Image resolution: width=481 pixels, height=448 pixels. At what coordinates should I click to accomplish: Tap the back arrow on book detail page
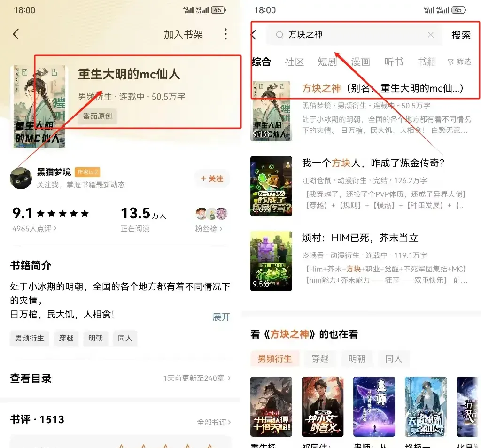coord(16,34)
